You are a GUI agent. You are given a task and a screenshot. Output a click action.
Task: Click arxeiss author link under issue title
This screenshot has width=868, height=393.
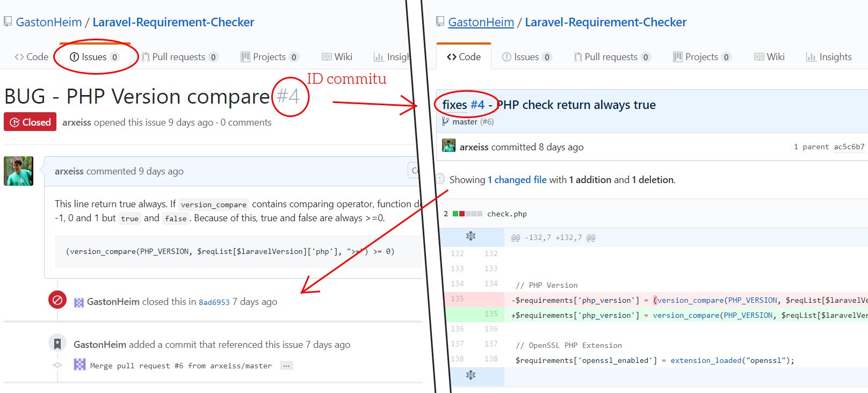(77, 122)
